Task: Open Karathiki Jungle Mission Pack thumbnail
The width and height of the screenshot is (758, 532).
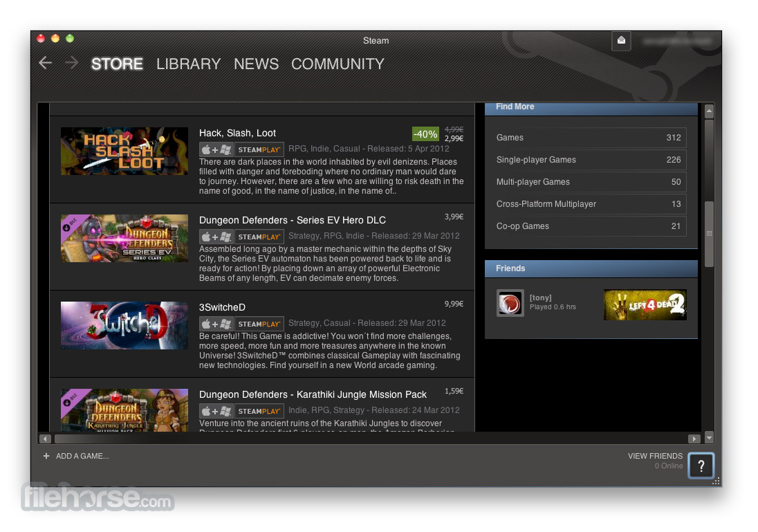Action: tap(124, 410)
